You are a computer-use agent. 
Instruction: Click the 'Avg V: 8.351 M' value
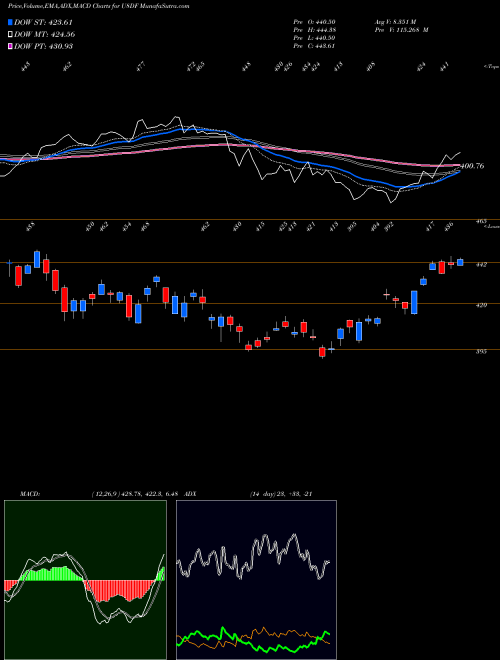click(x=394, y=22)
